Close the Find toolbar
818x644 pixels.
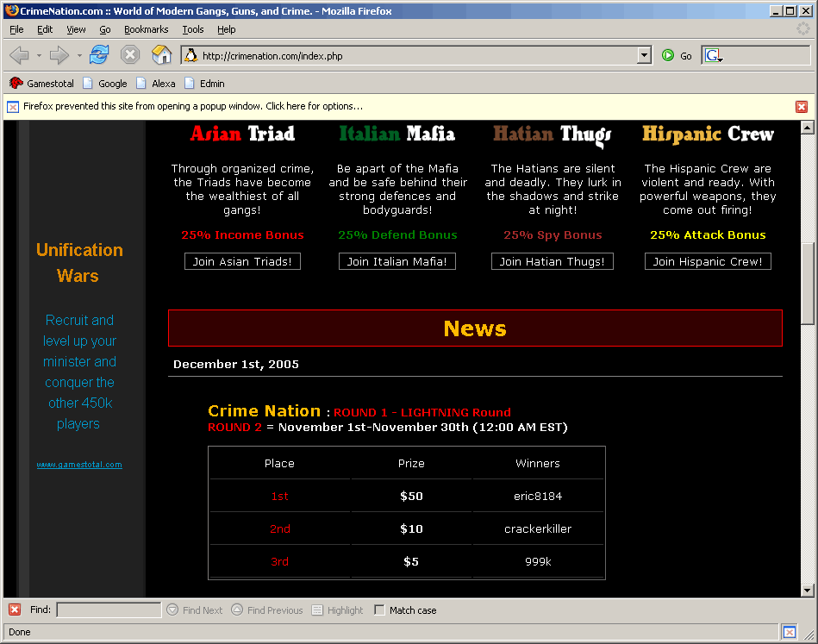(15, 610)
